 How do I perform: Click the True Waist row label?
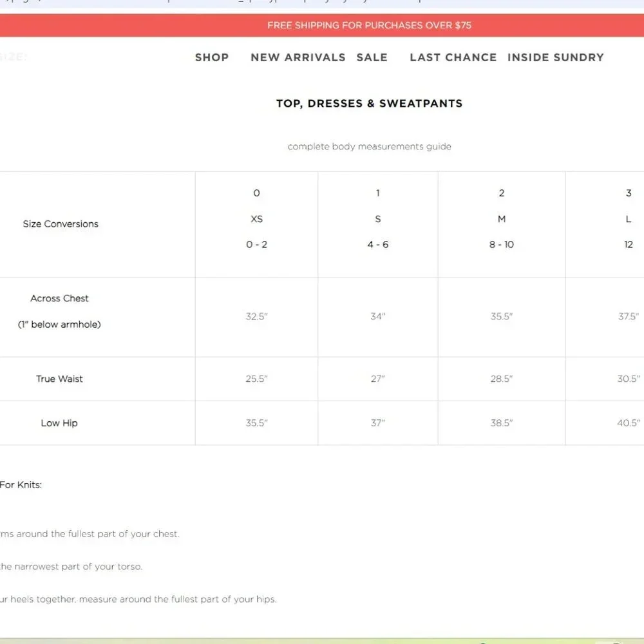point(59,379)
